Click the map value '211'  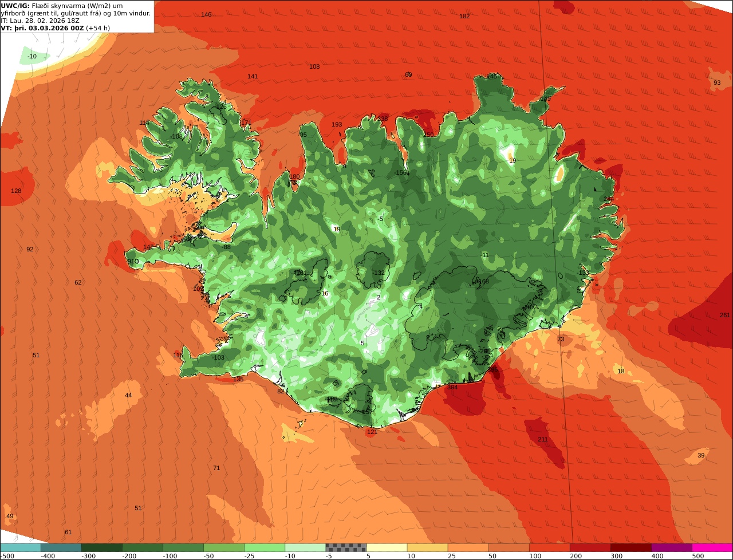pos(543,439)
